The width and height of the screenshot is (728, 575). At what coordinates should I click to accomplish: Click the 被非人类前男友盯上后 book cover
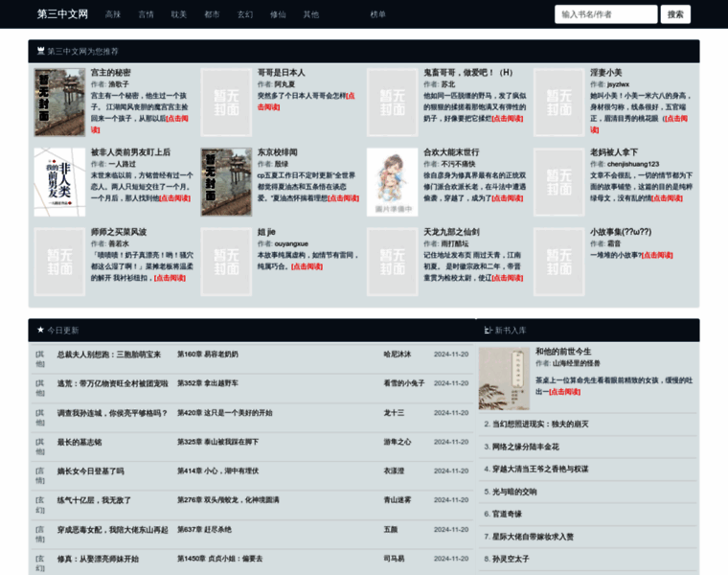59,181
